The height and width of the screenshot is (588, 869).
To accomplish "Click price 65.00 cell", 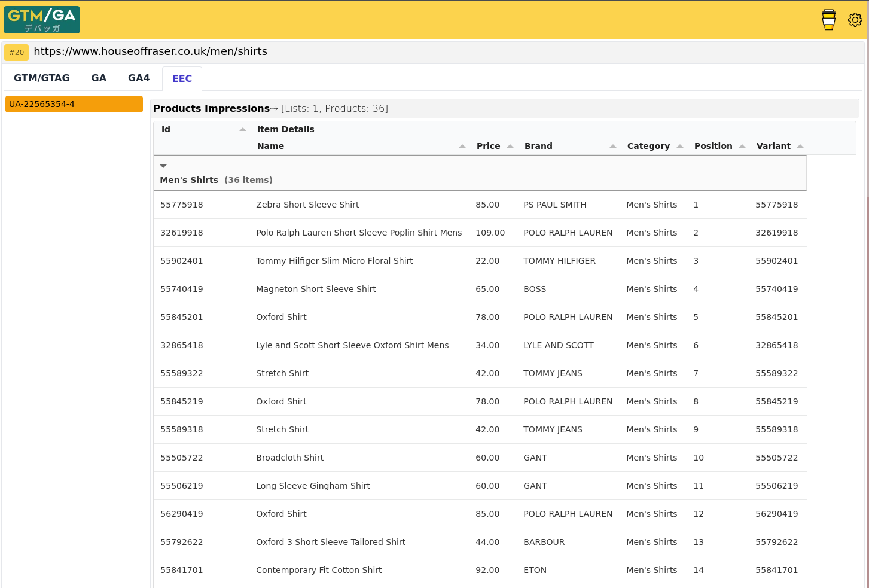I will click(487, 289).
